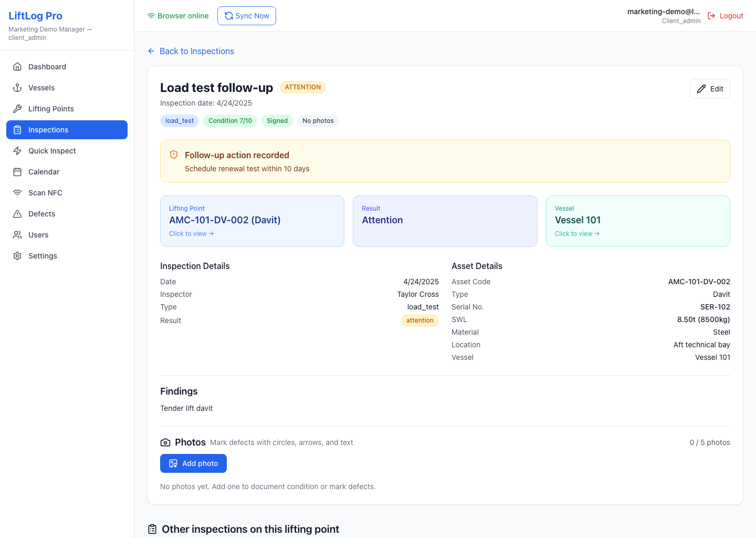Edit this inspection
The height and width of the screenshot is (538, 756).
tap(710, 89)
